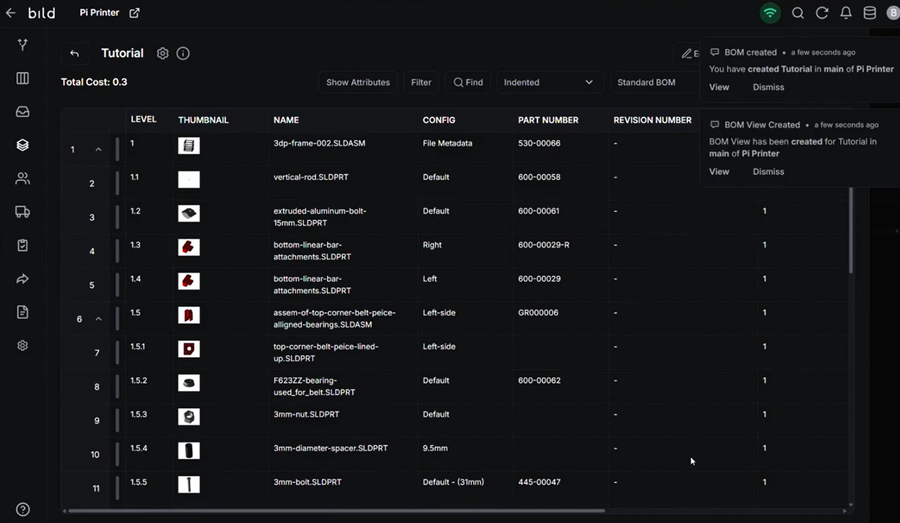
Task: Click the PART NUMBER column header
Action: [548, 120]
